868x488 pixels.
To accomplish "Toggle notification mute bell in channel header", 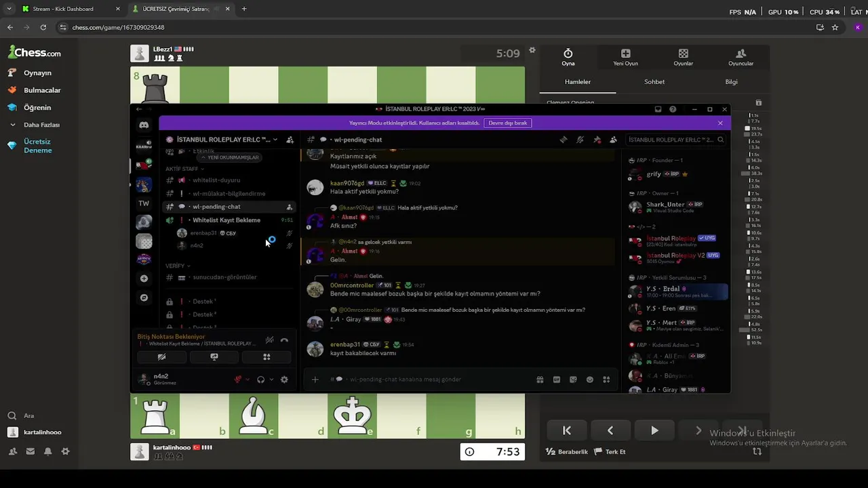I will coord(580,140).
